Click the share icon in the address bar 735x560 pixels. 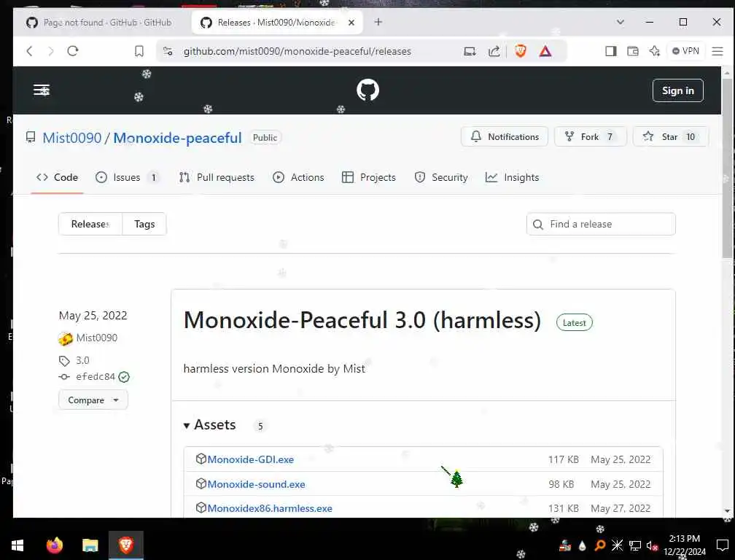(494, 51)
